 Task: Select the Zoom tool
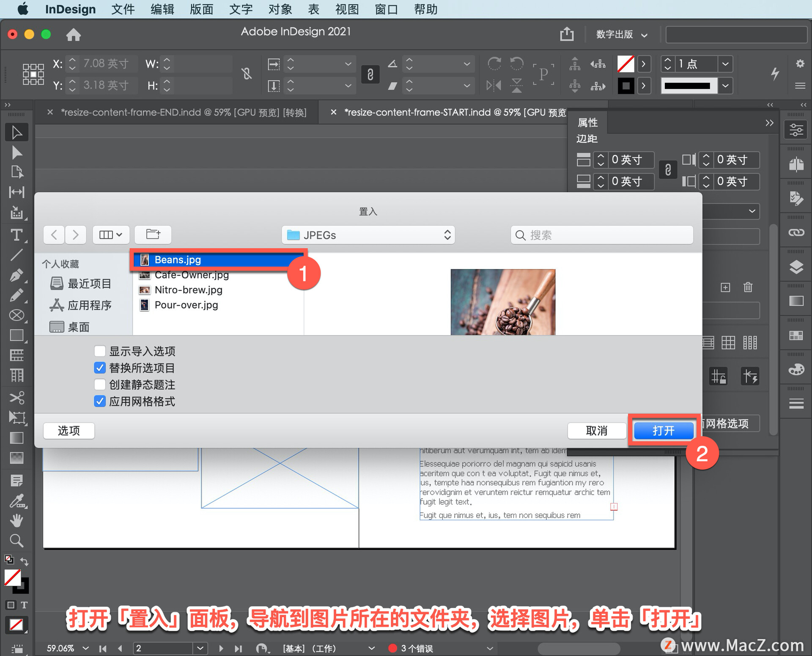click(16, 541)
